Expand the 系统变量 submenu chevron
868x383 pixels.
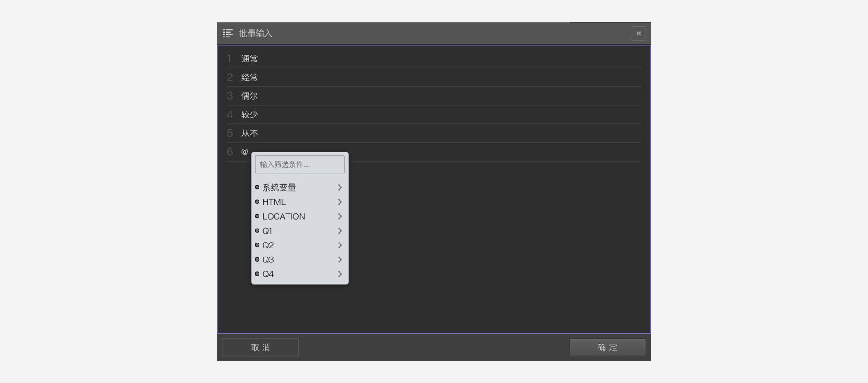340,187
